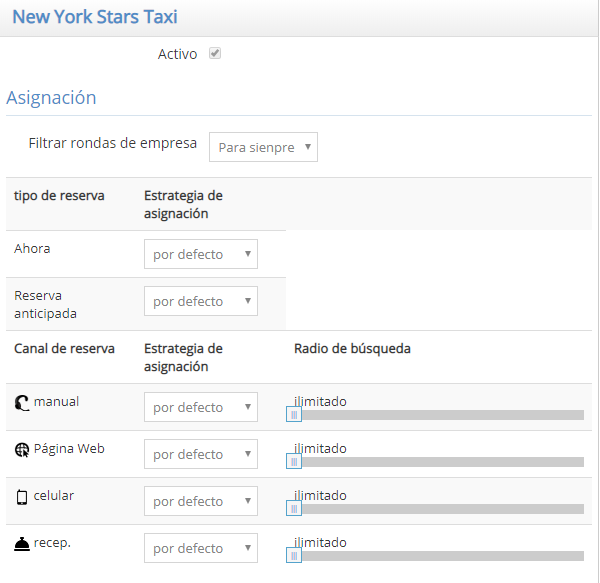Click the manual search radius slider handle
The width and height of the screenshot is (600, 583).
(x=294, y=415)
